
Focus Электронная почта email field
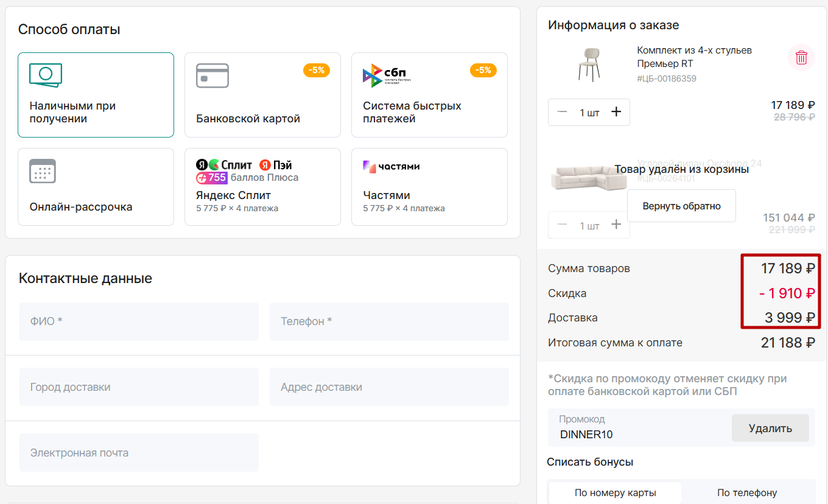tap(139, 453)
